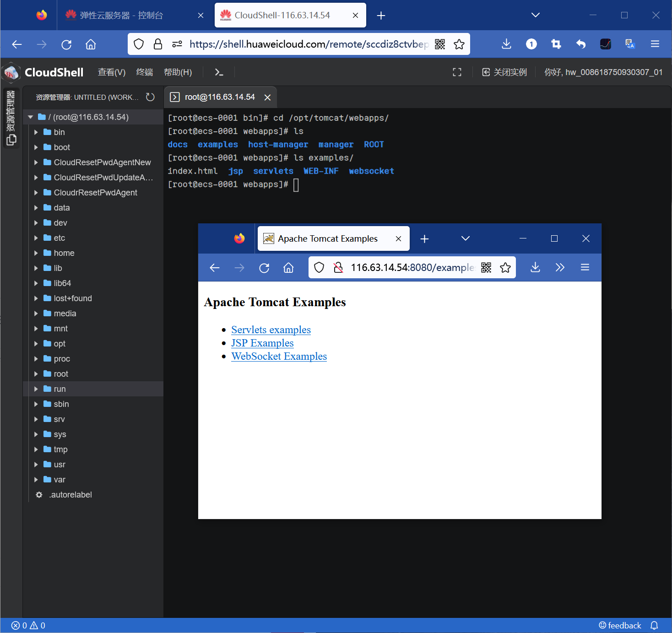Expand the usr folder
The width and height of the screenshot is (672, 633).
(36, 465)
